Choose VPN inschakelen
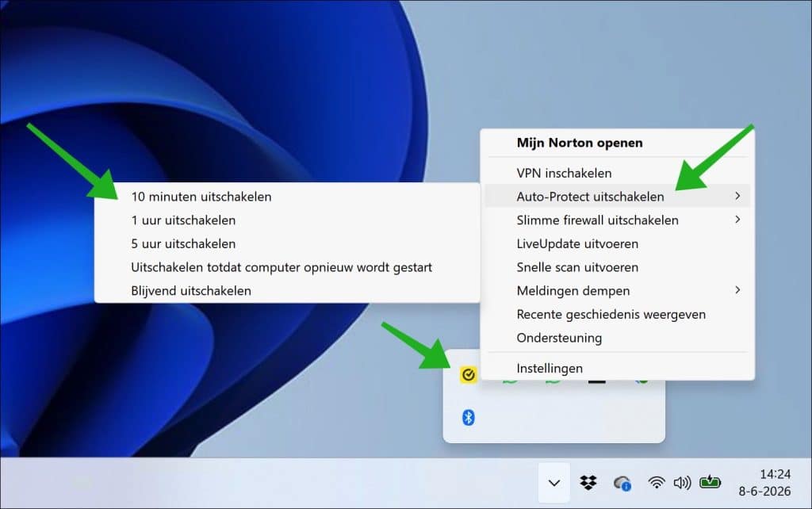 tap(617, 173)
